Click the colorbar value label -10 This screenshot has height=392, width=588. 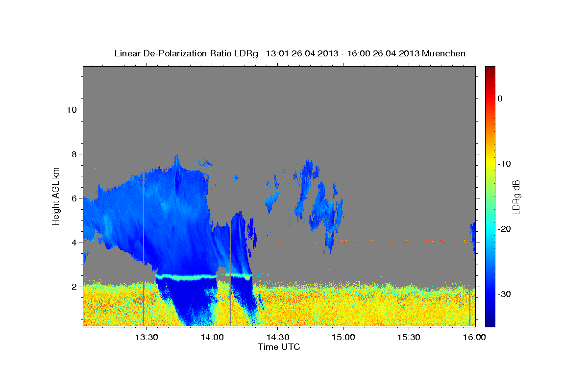(505, 164)
